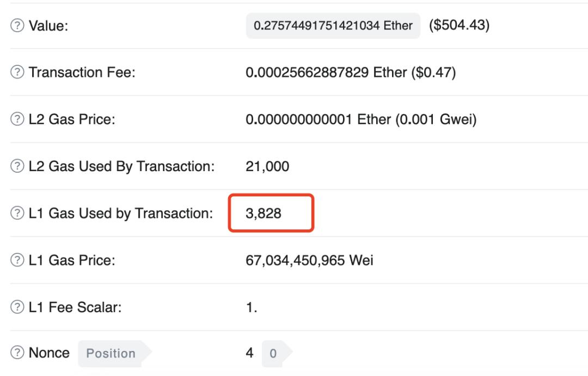
Task: Click the help icon beside Value
Action: click(x=17, y=26)
